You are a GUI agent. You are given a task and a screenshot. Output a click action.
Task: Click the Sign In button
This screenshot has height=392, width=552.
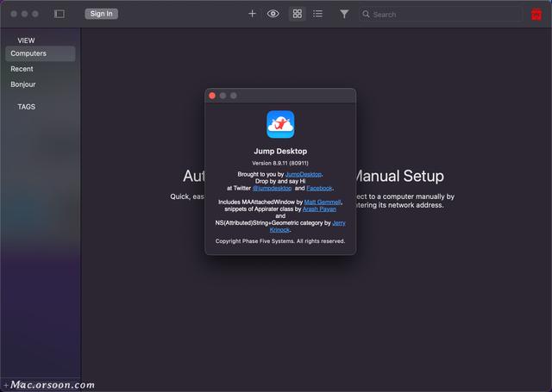[102, 14]
